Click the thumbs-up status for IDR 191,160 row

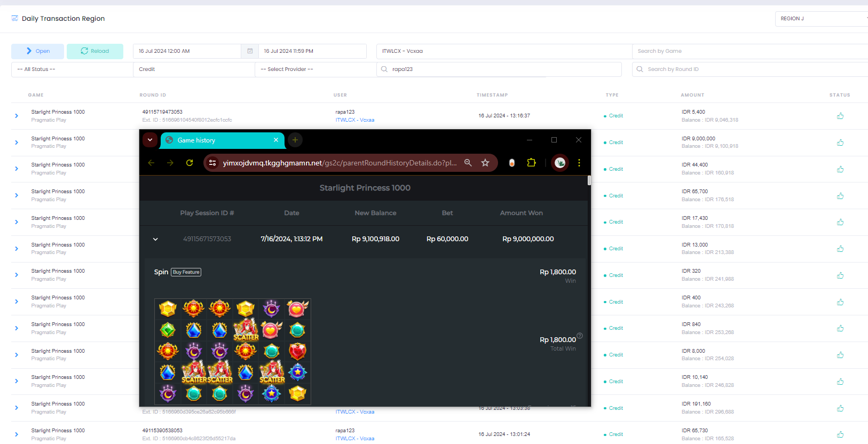pyautogui.click(x=840, y=408)
